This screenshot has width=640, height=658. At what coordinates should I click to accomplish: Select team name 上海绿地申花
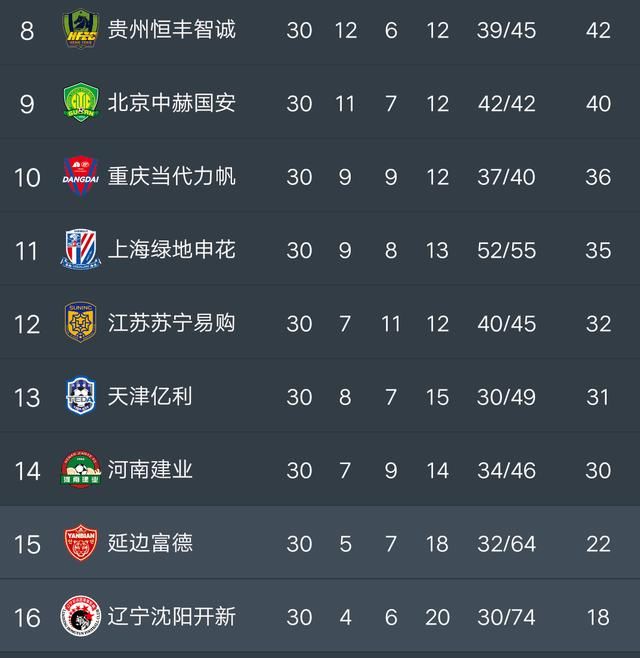172,250
